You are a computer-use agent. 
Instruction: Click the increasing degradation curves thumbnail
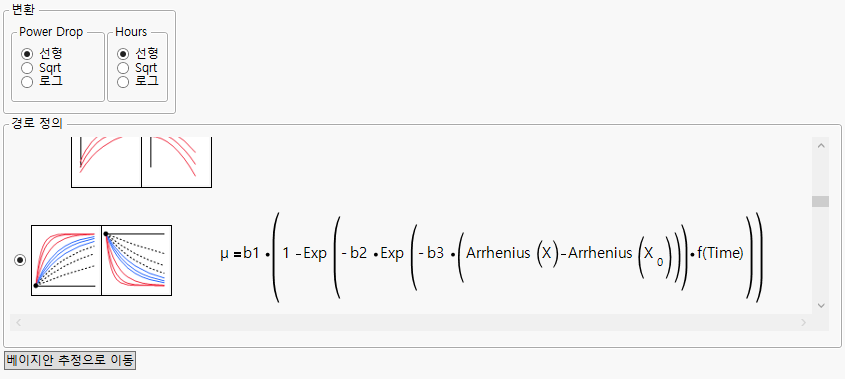click(66, 260)
